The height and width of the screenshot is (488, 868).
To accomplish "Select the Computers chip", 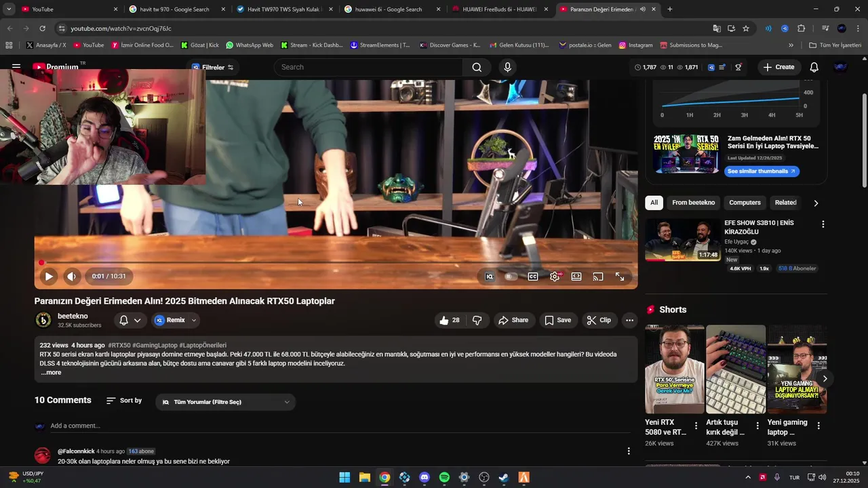I will tap(745, 203).
